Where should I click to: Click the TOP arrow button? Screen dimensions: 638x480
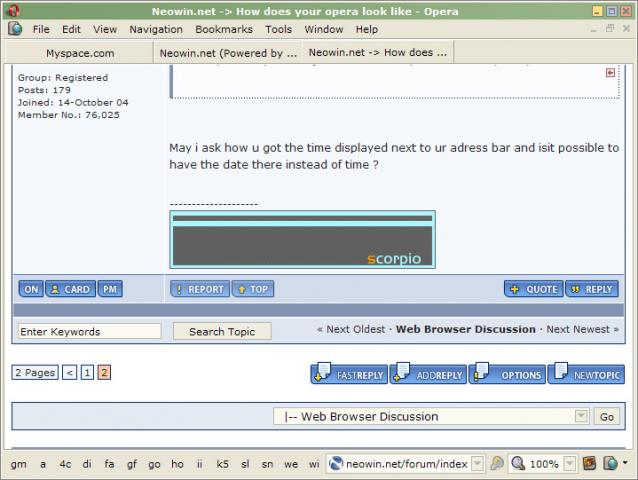point(252,289)
